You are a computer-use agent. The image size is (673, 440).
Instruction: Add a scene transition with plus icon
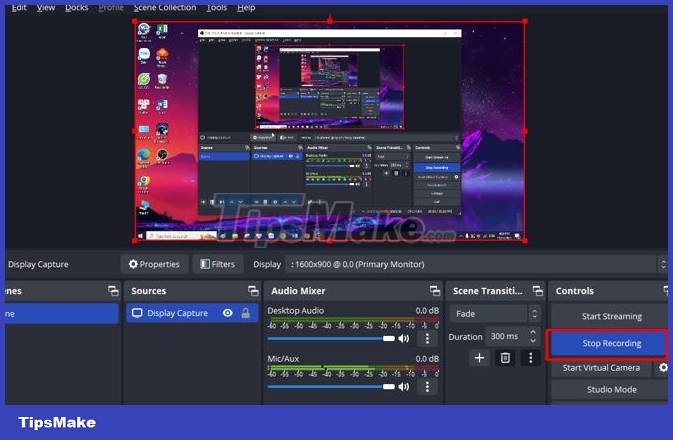tap(479, 357)
